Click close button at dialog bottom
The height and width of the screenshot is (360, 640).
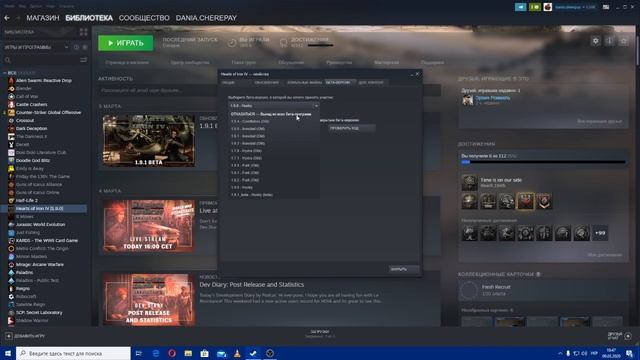tap(403, 269)
